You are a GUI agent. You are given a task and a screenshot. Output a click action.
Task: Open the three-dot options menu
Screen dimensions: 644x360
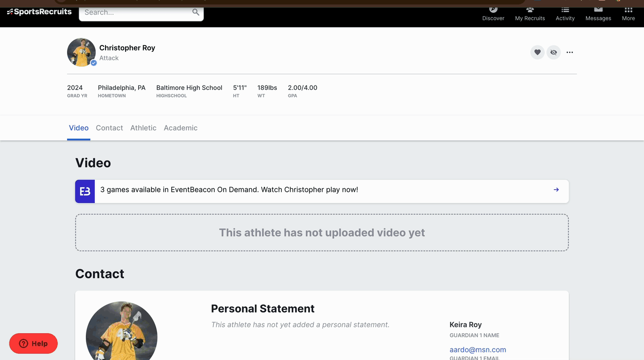(x=570, y=52)
